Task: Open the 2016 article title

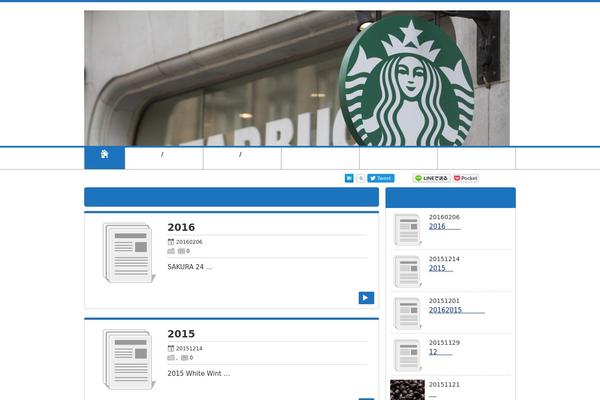Action: 181,227
